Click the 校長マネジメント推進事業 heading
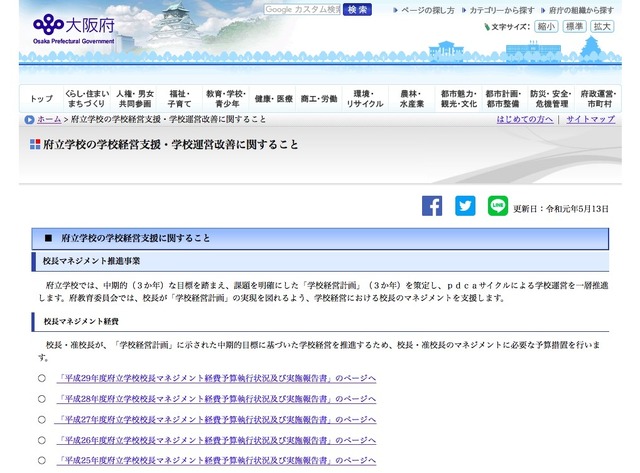The image size is (640, 473). 91,261
